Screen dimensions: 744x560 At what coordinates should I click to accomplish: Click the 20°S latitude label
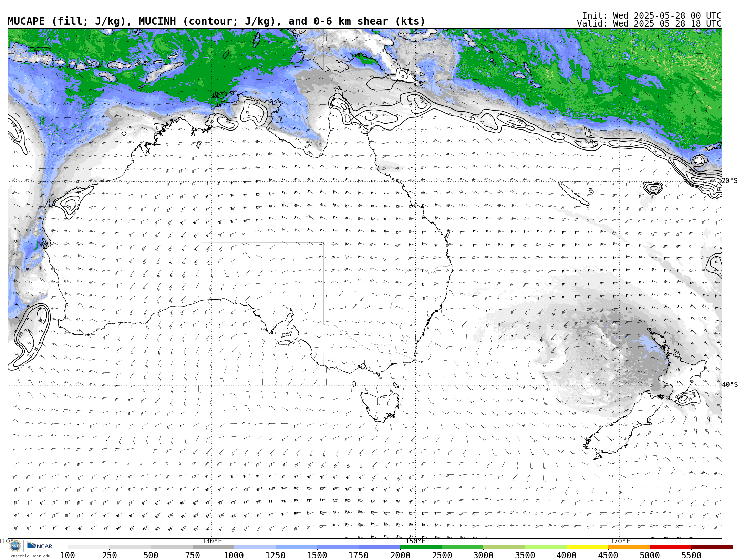pyautogui.click(x=730, y=181)
